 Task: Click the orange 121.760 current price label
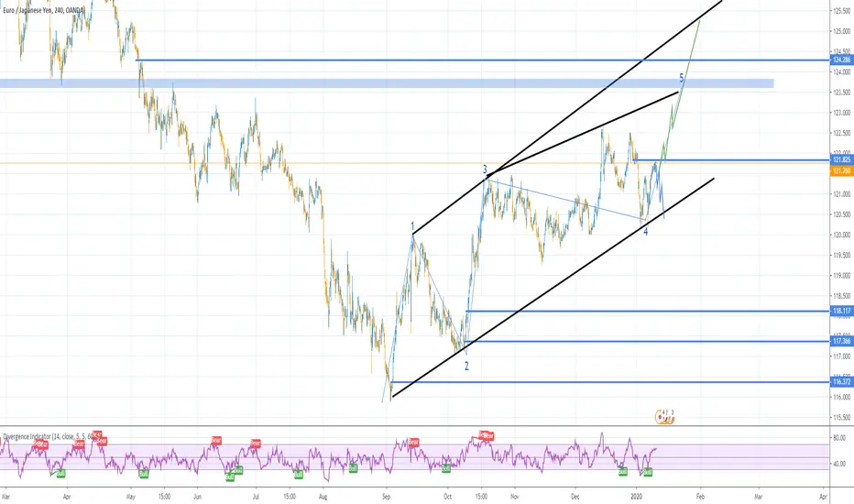tap(841, 171)
